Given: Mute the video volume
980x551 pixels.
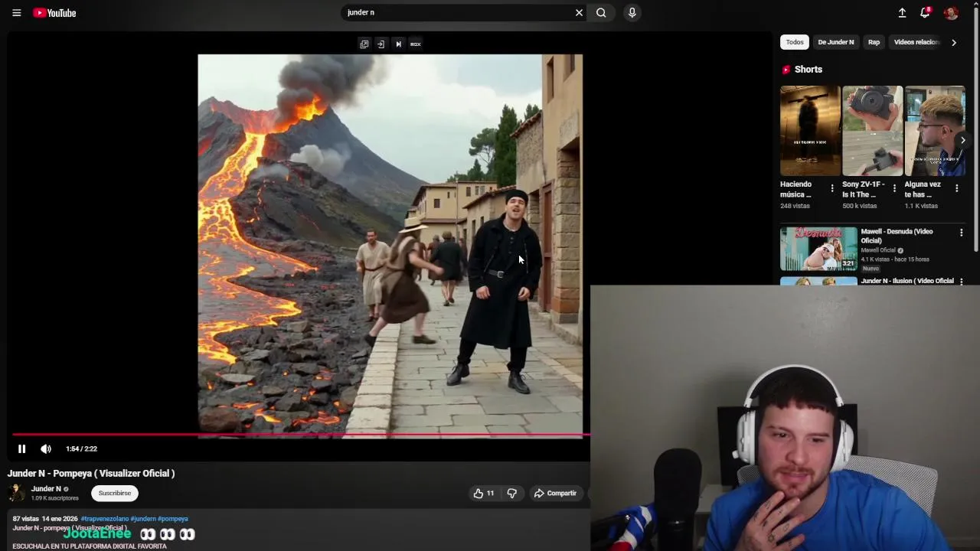Looking at the screenshot, I should tap(46, 449).
